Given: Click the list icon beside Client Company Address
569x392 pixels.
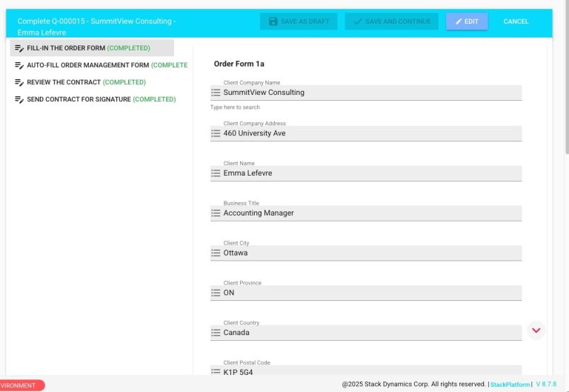Looking at the screenshot, I should (216, 133).
